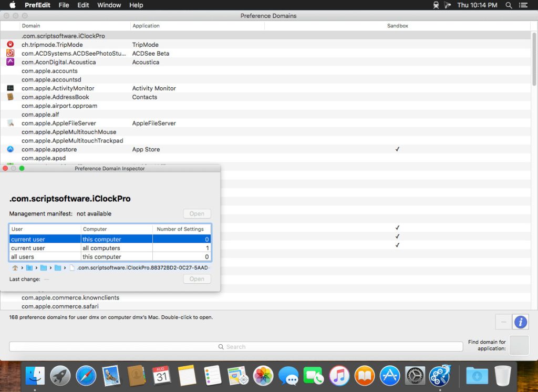Click a chevron arrow in the inspector breadcrumb
The height and width of the screenshot is (392, 538).
coord(22,267)
